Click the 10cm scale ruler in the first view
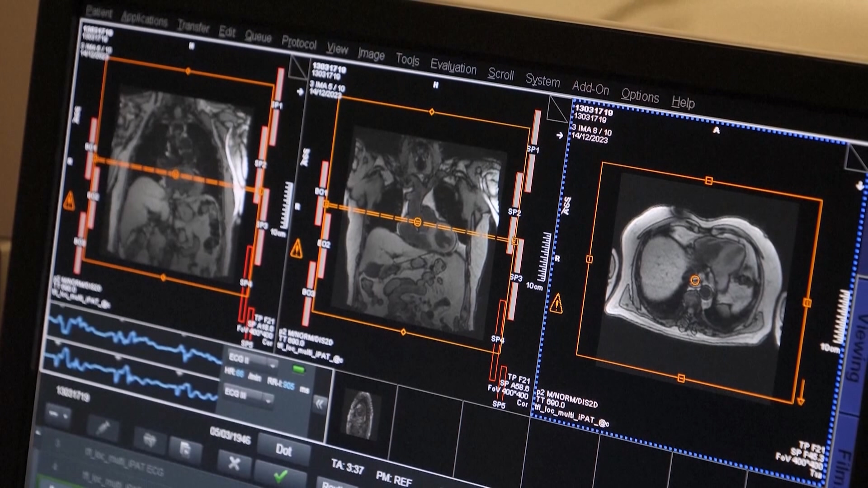This screenshot has height=488, width=868. tap(286, 206)
